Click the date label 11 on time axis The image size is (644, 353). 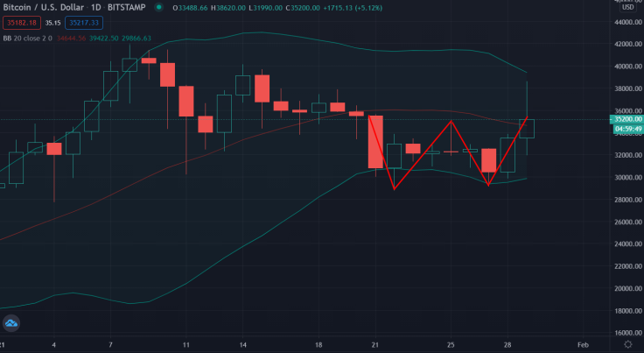pyautogui.click(x=186, y=345)
